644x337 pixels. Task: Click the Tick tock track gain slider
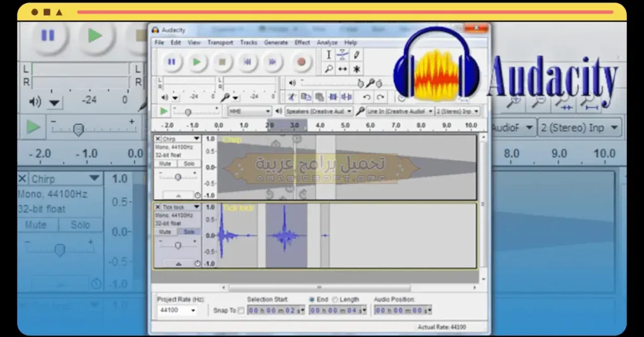177,245
